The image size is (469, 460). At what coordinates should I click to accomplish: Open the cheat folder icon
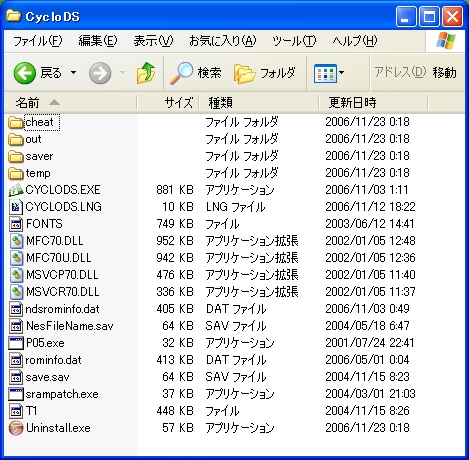click(x=16, y=122)
